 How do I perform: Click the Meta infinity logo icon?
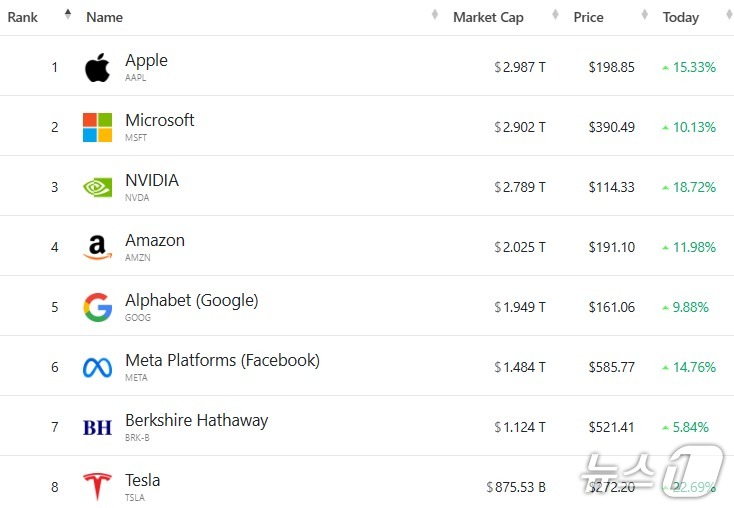(x=97, y=368)
